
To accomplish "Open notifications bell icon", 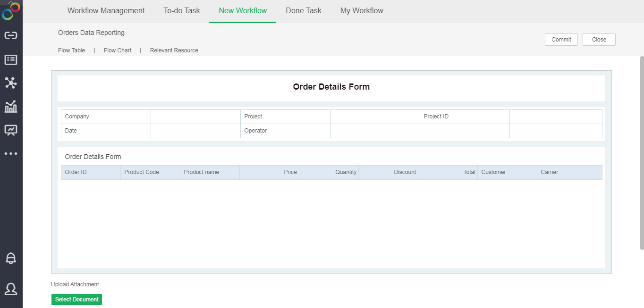I will tap(11, 258).
